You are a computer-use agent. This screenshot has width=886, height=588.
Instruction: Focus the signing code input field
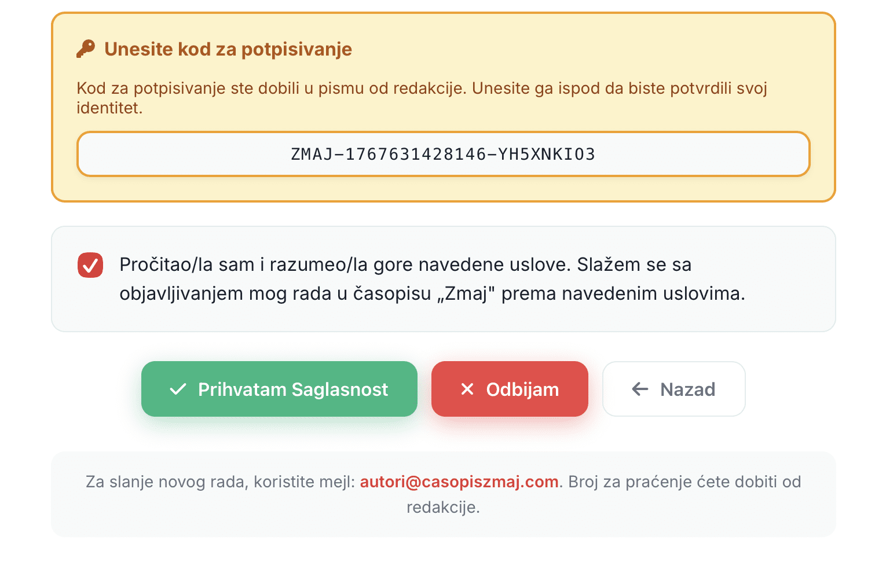(443, 154)
